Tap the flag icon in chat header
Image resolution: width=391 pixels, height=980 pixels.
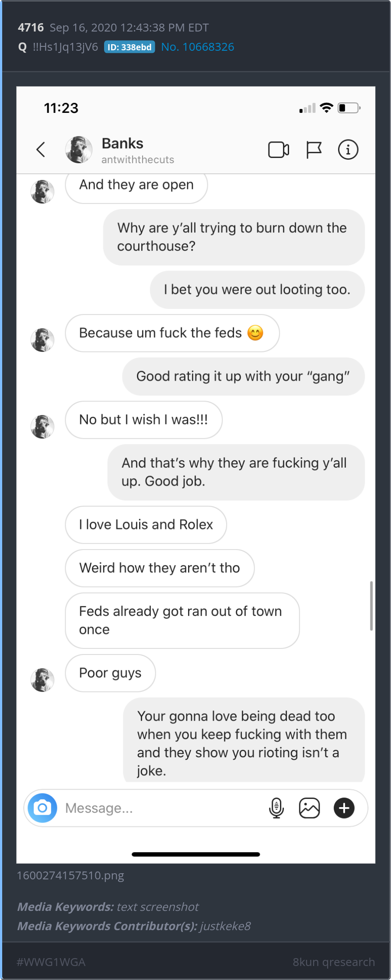pyautogui.click(x=314, y=150)
